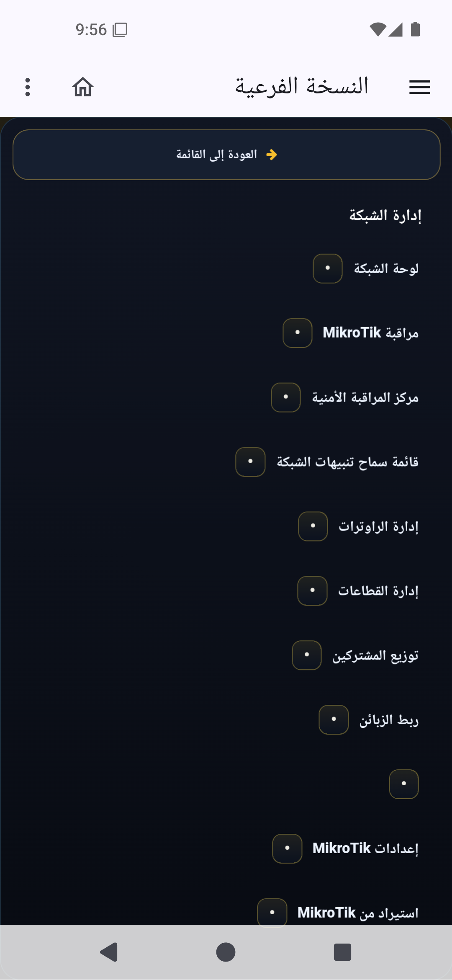
Task: Click the unlabeled dot icon below ربط الزبائن
Action: pyautogui.click(x=404, y=784)
